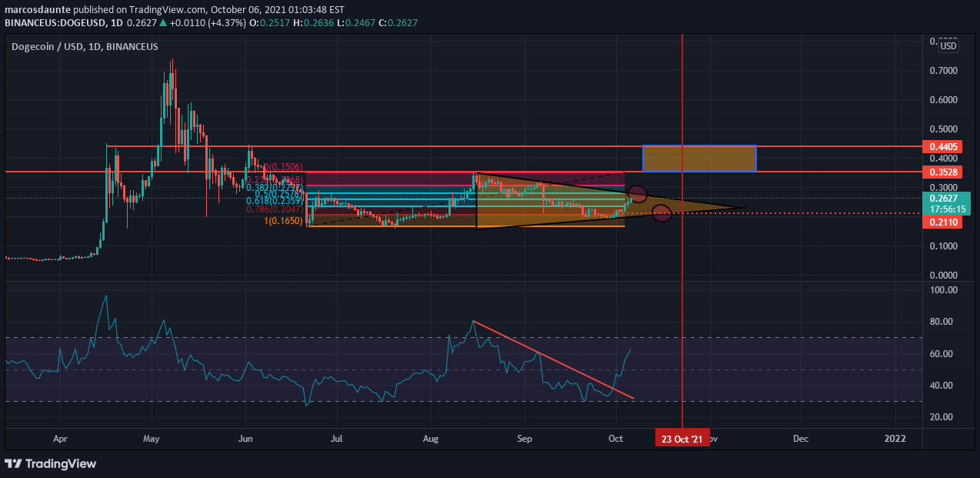Click the 20.00 RSI axis value

[x=942, y=417]
